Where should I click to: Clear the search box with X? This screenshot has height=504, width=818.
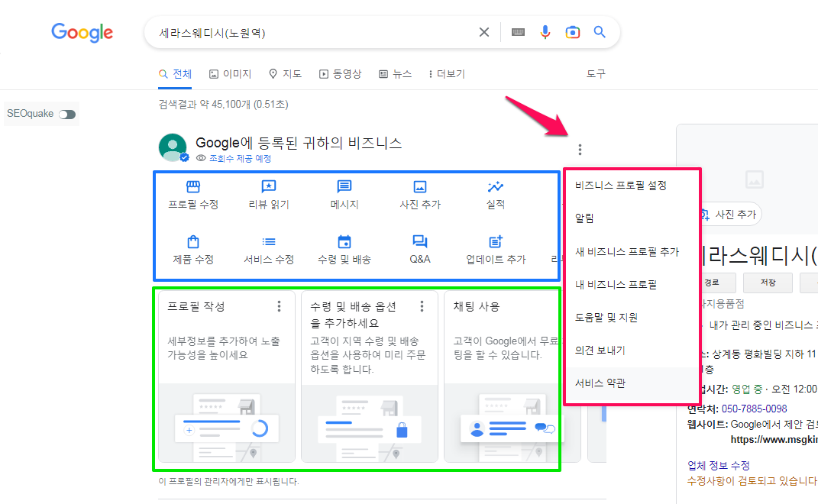[x=484, y=32]
